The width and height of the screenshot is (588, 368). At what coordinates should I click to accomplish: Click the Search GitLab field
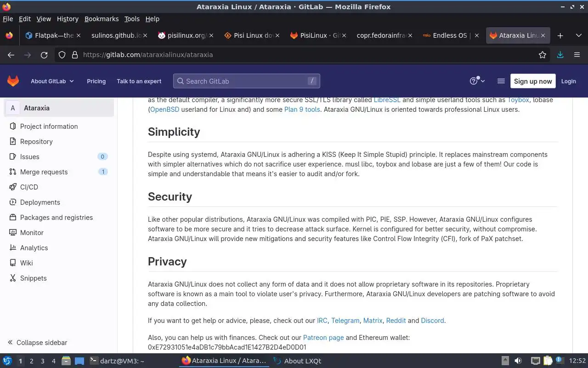(246, 81)
